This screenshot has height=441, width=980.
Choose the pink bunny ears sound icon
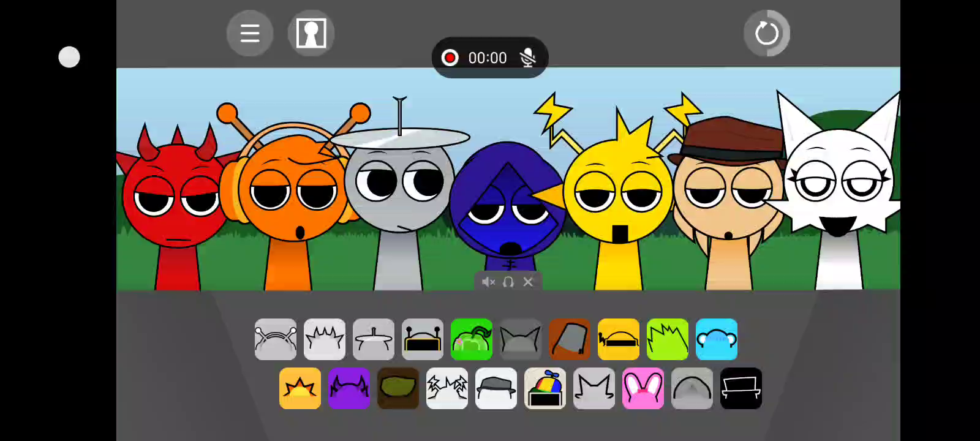click(x=643, y=388)
